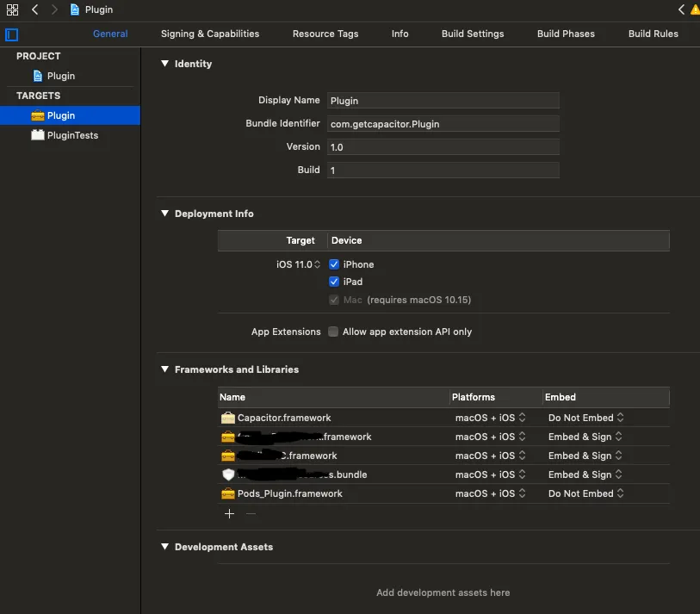Enable Allow app extension API only
This screenshot has height=614, width=700.
tap(333, 332)
